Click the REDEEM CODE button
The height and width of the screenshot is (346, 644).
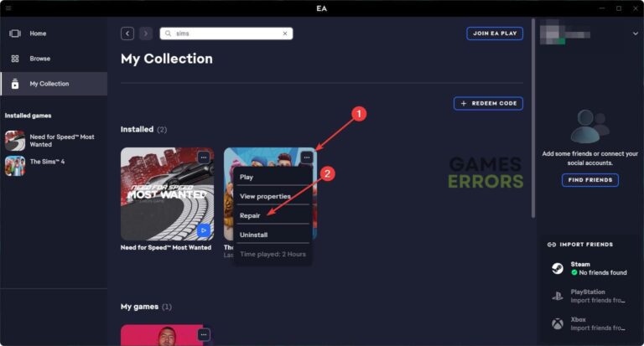(x=488, y=103)
